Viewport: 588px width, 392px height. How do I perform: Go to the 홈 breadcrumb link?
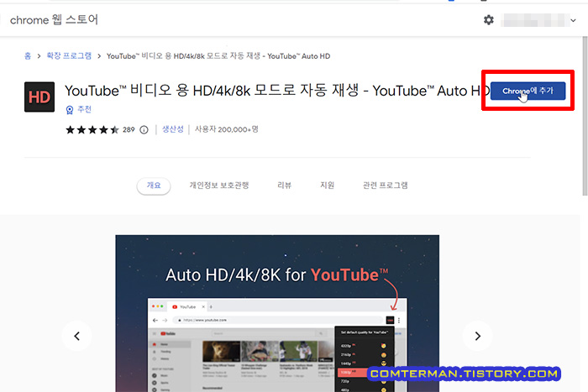click(28, 56)
